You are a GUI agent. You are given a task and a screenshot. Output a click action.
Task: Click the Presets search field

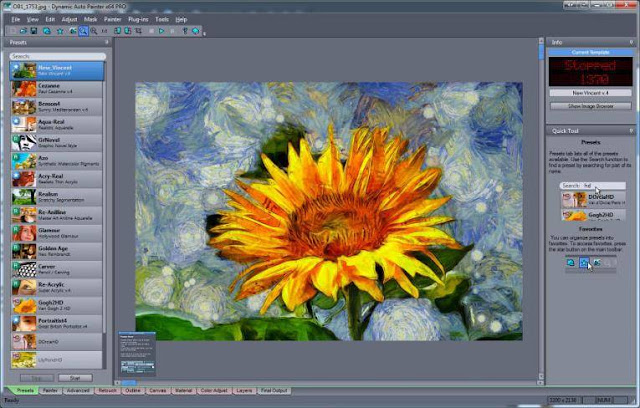click(x=58, y=56)
